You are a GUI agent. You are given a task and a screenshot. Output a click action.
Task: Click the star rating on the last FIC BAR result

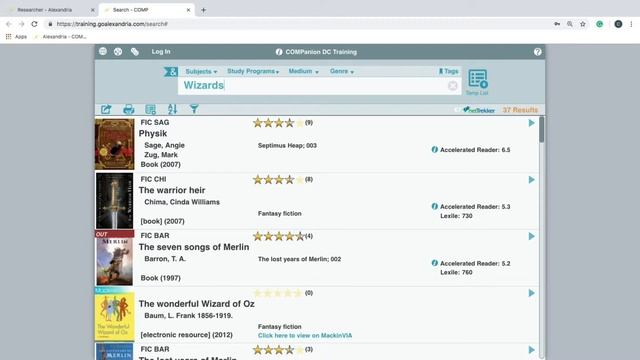pos(278,349)
